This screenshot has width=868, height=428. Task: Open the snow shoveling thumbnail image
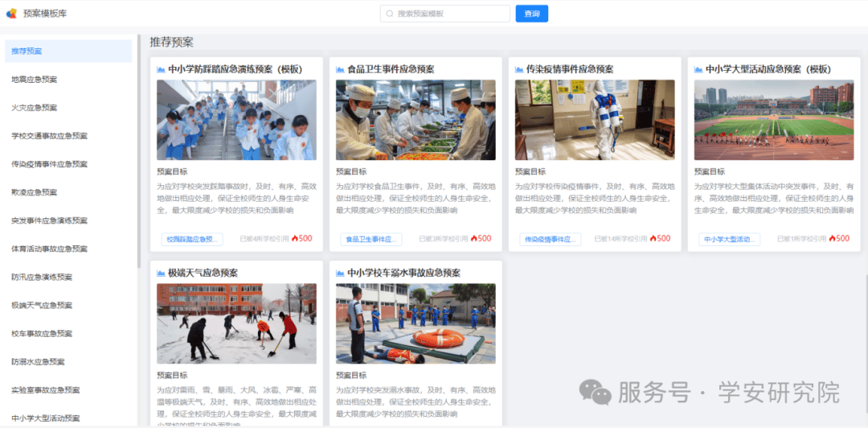(x=236, y=323)
